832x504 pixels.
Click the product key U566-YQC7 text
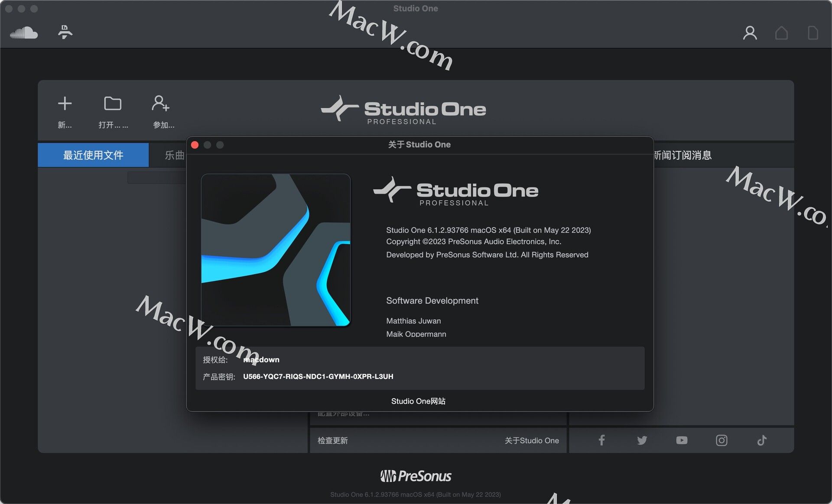[318, 376]
